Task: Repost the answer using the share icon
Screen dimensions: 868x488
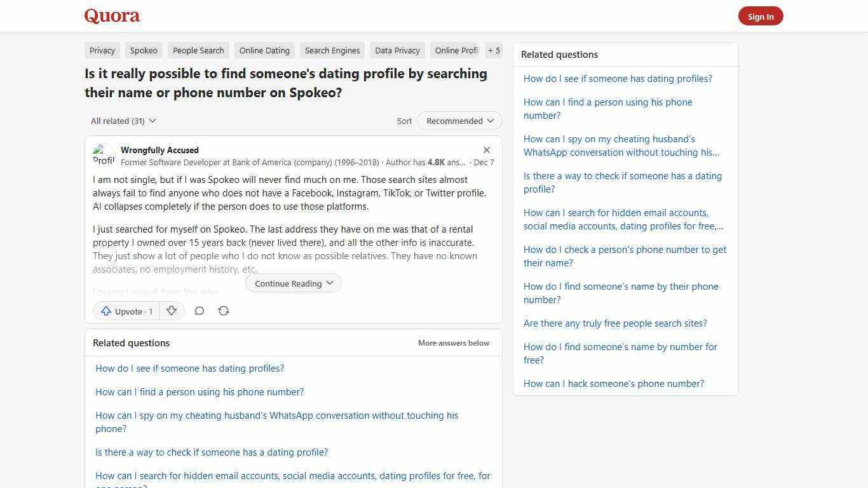Action: coord(224,311)
